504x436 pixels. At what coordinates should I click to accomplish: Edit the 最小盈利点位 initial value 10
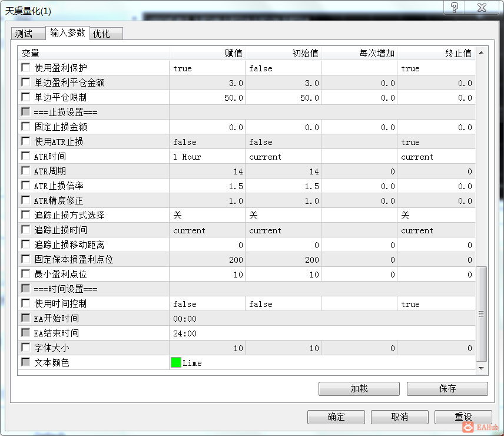(x=283, y=275)
